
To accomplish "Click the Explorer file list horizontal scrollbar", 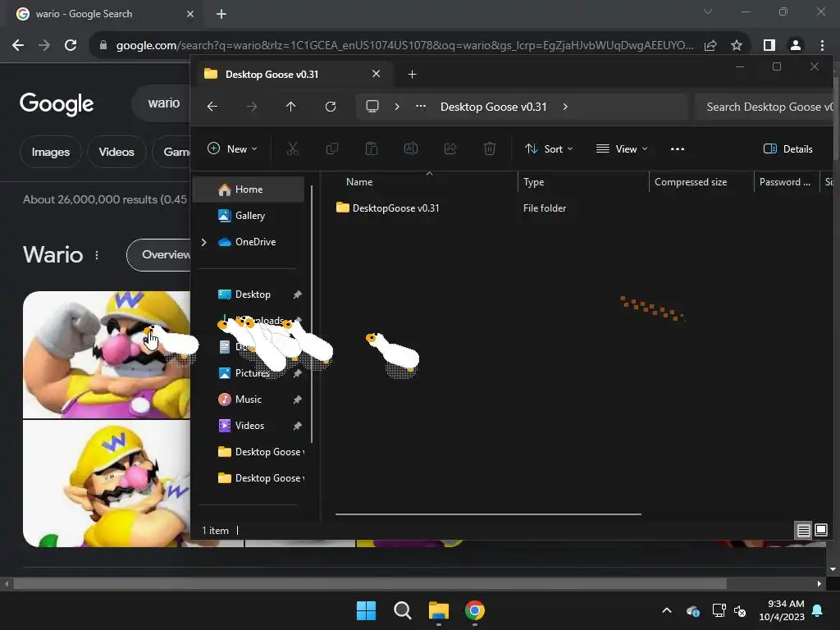I will coord(488,514).
